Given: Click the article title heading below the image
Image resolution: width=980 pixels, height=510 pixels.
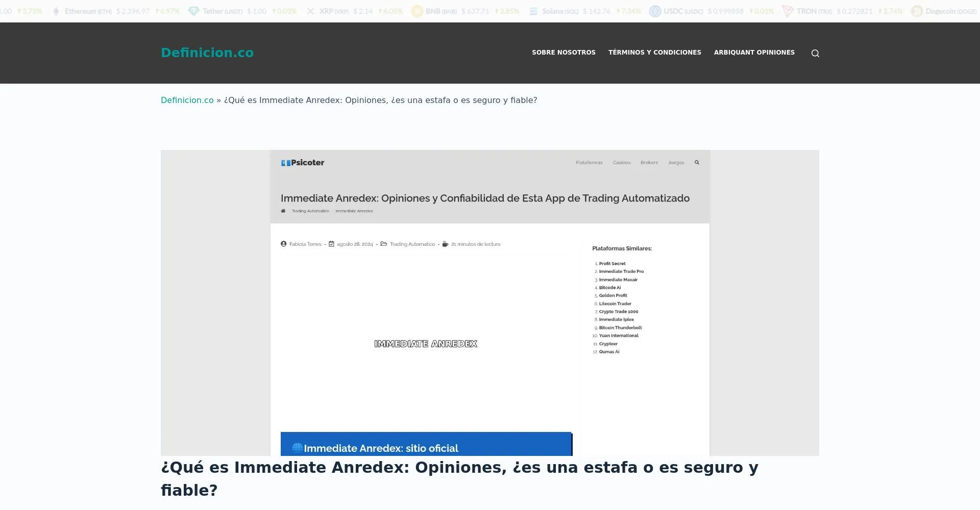Looking at the screenshot, I should tap(459, 478).
